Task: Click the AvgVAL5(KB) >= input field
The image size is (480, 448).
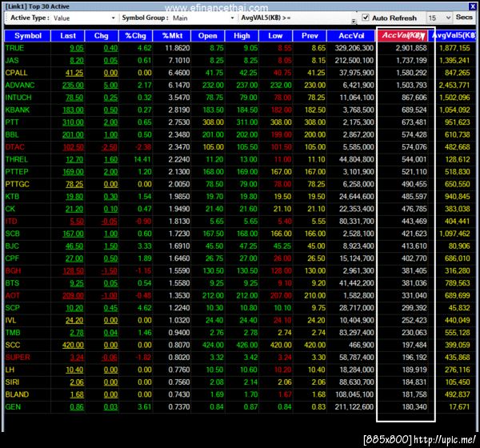Action: tap(322, 18)
